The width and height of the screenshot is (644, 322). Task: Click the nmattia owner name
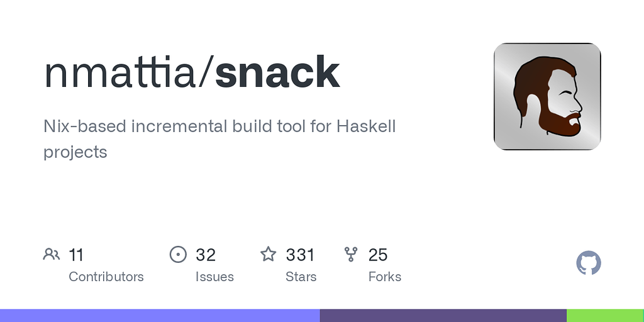[120, 73]
